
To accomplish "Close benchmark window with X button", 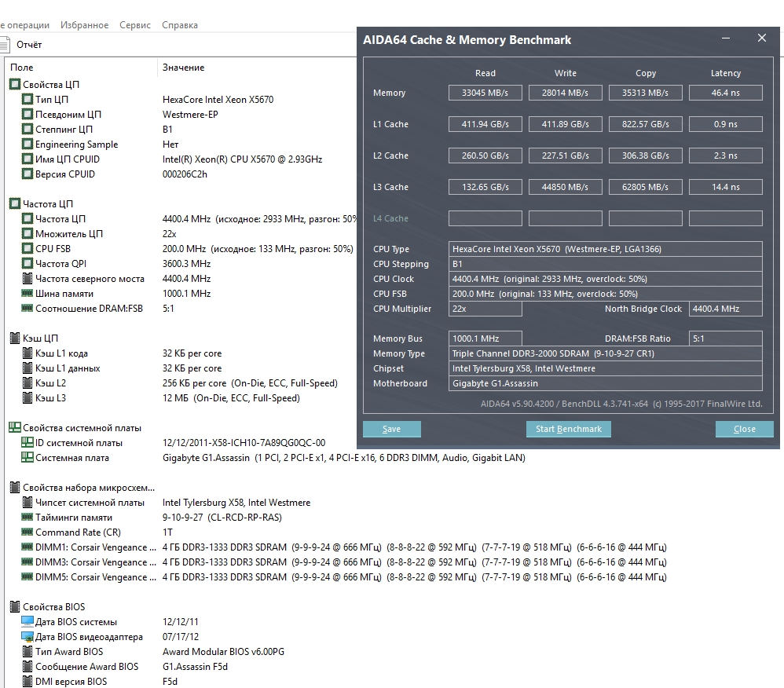I will tap(762, 38).
